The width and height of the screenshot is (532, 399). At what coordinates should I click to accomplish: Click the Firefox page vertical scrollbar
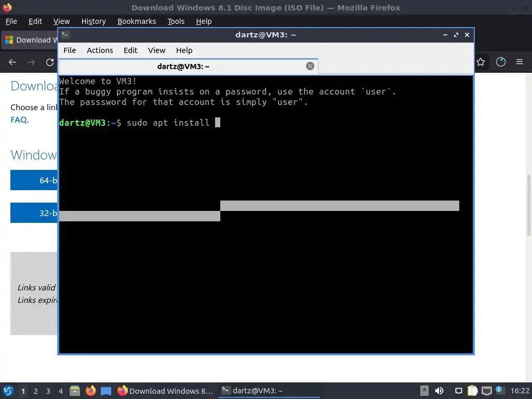point(528,205)
